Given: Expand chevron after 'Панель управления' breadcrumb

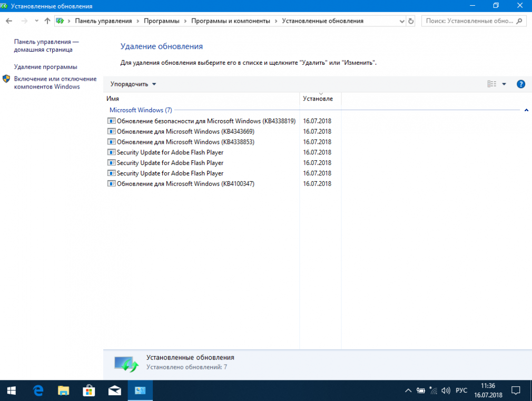Looking at the screenshot, I should click(138, 21).
